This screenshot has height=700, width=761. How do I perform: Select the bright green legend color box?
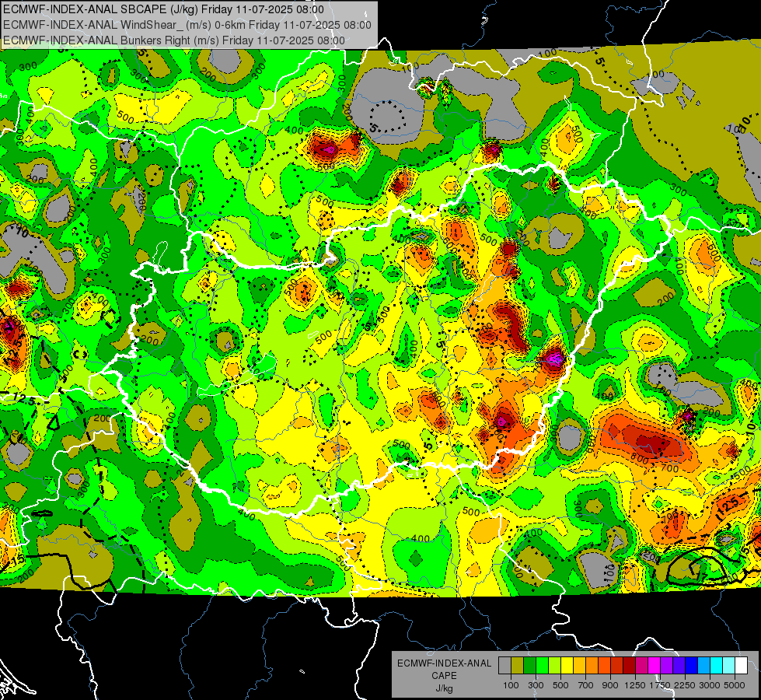[542, 666]
